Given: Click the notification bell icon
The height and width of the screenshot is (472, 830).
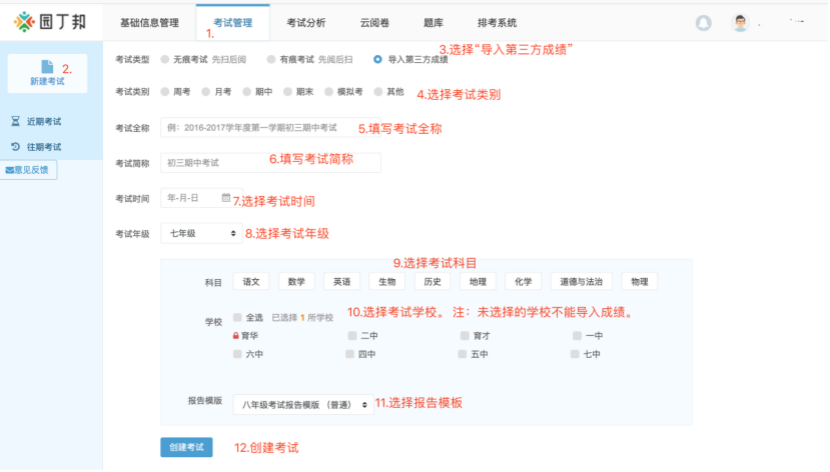Looking at the screenshot, I should (703, 23).
